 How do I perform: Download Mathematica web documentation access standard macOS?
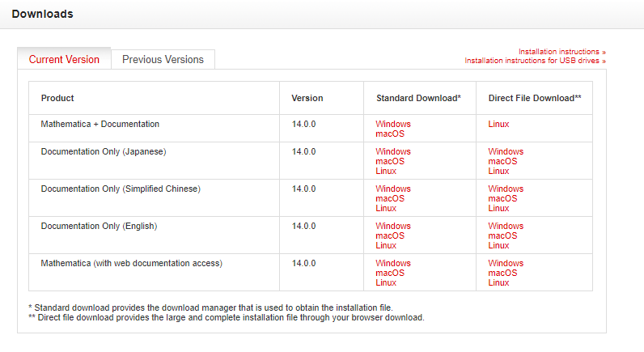(x=390, y=274)
